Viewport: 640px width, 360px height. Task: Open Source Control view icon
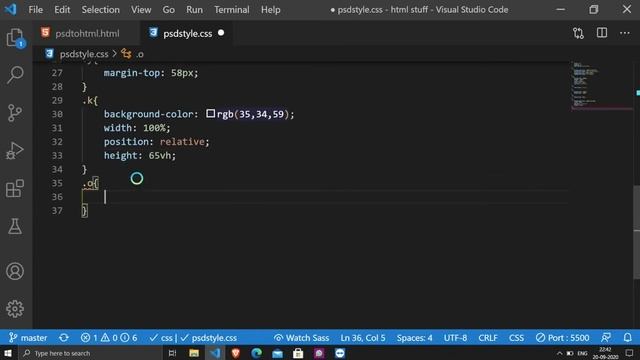click(x=15, y=113)
